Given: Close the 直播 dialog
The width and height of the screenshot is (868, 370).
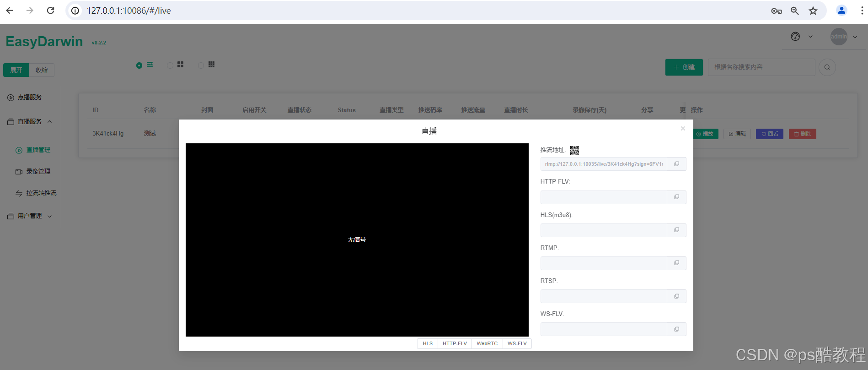Looking at the screenshot, I should point(683,129).
